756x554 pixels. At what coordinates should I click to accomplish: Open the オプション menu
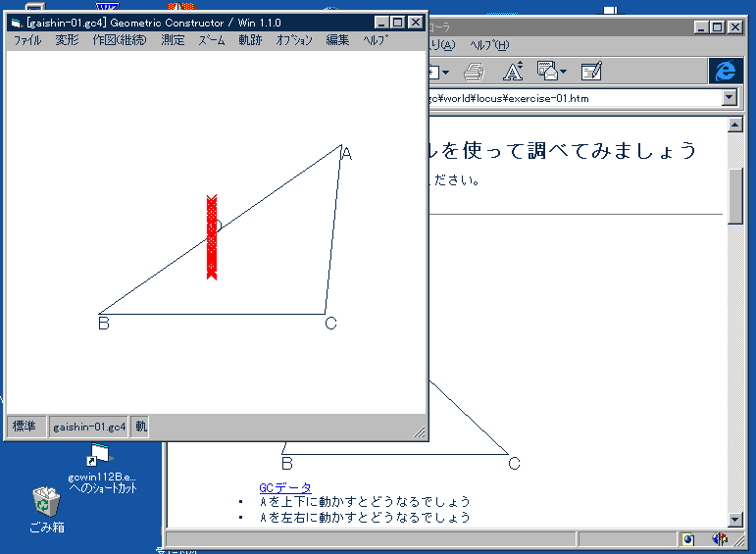coord(294,40)
